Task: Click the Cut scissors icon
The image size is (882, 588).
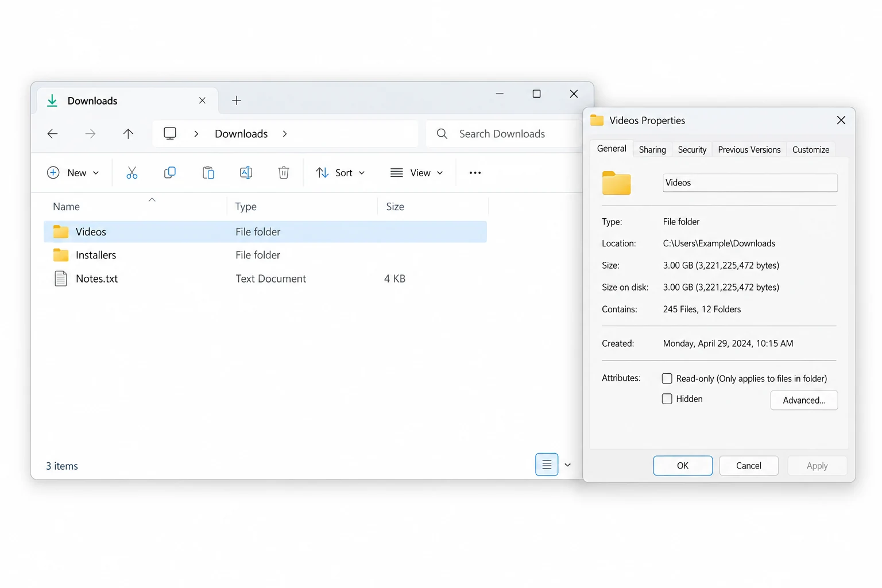Action: [132, 173]
